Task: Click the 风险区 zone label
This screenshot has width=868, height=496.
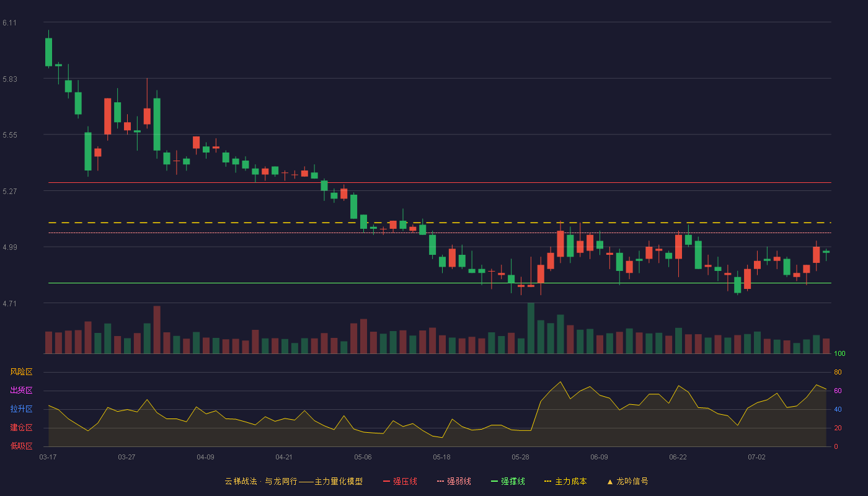Action: point(21,372)
